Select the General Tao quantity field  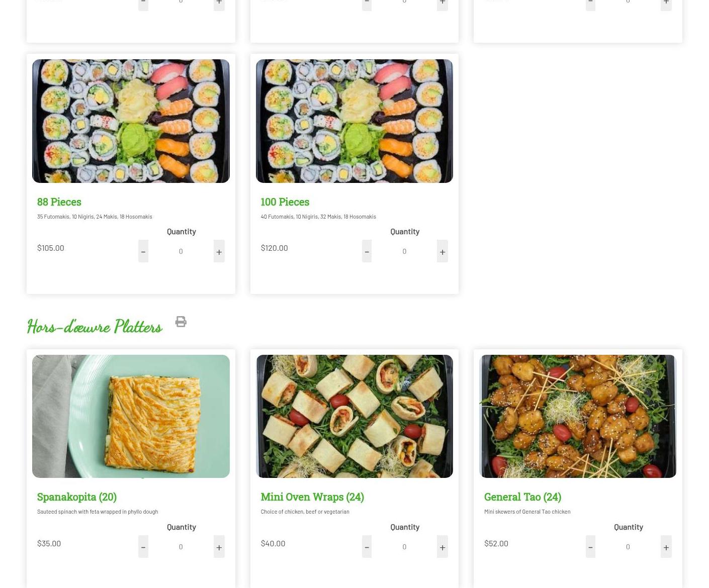[x=628, y=546]
